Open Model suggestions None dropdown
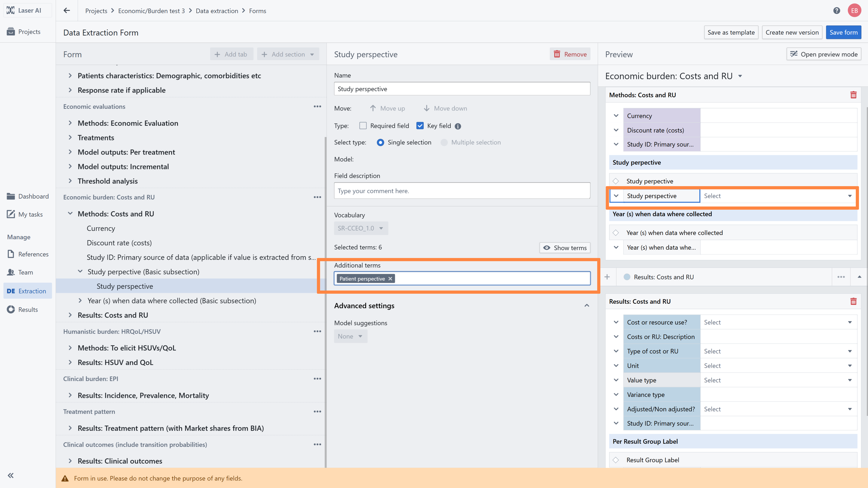The image size is (868, 488). [x=350, y=336]
